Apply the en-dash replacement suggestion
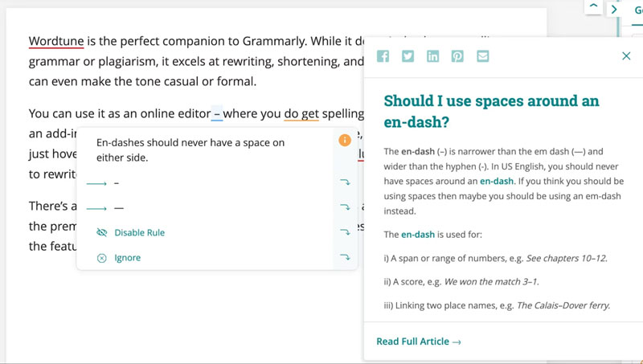The image size is (643, 364). coord(117,183)
